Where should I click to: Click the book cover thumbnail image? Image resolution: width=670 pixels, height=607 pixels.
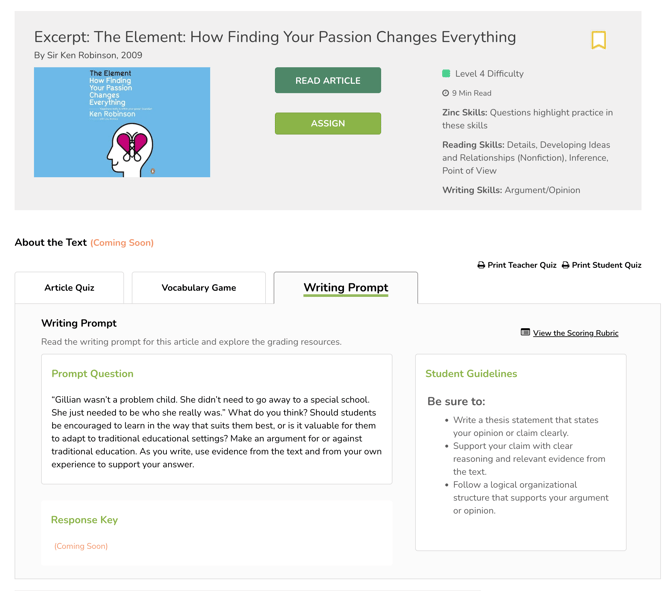point(122,122)
